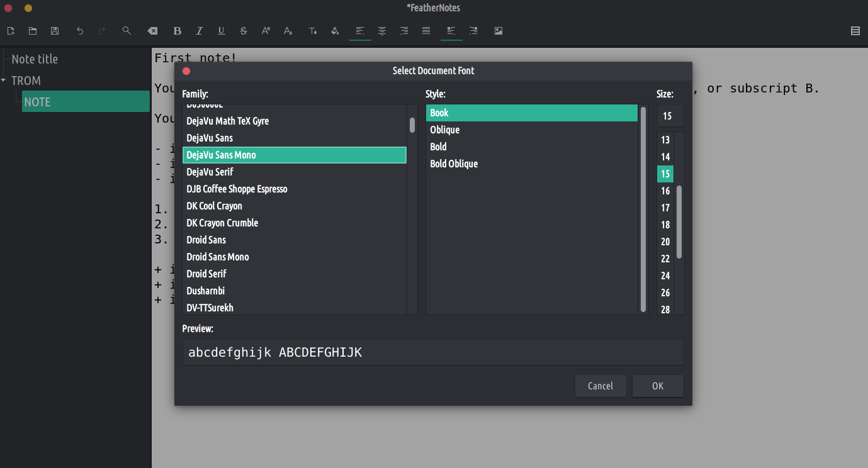
Task: Click the text color icon
Action: [x=313, y=31]
